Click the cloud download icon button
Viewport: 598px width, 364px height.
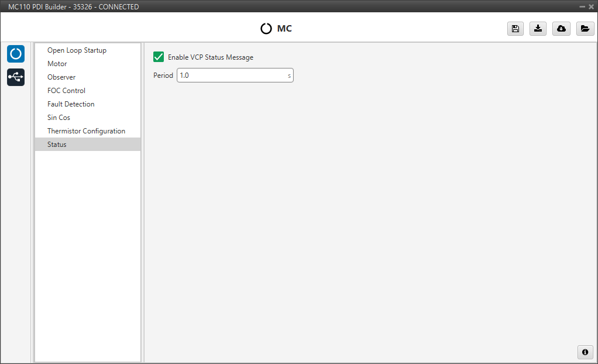click(x=561, y=29)
